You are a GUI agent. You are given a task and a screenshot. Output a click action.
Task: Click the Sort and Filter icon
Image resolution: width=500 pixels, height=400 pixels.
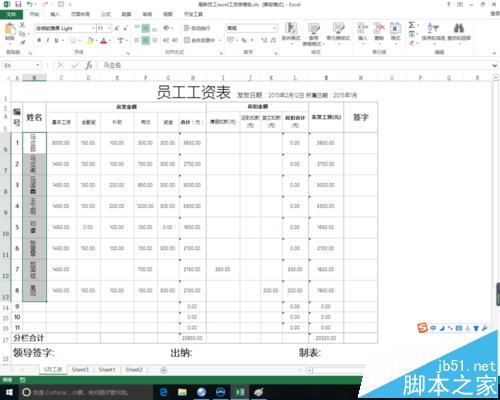(433, 28)
